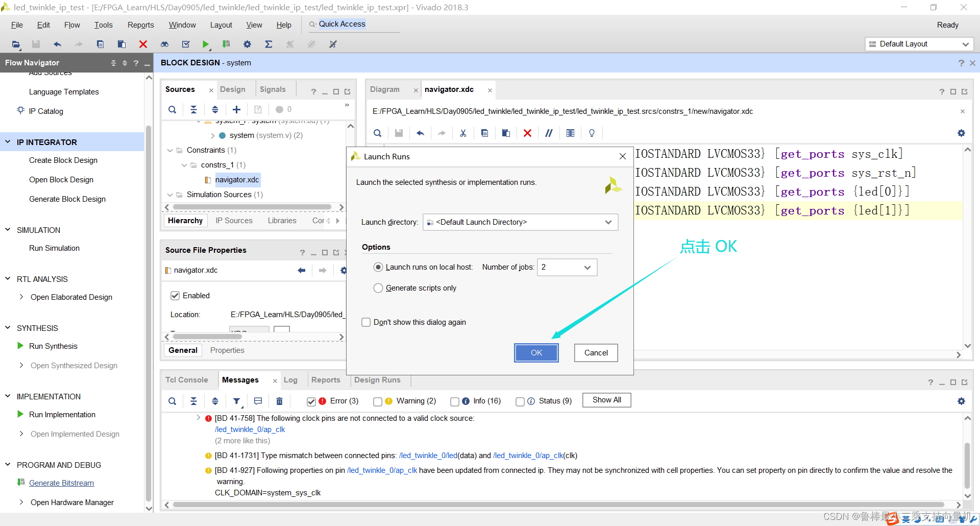
Task: Click the Sigma report icon in main toolbar
Action: pos(268,44)
